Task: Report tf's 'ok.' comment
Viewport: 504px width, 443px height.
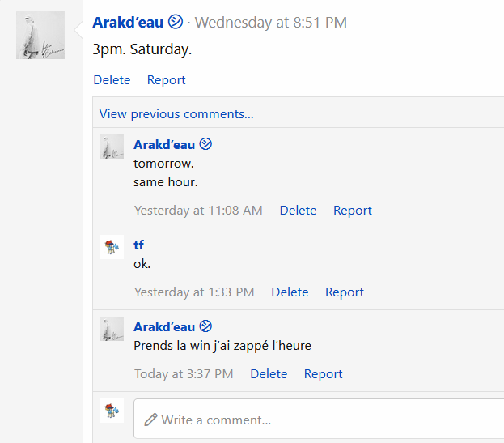Action: 345,292
